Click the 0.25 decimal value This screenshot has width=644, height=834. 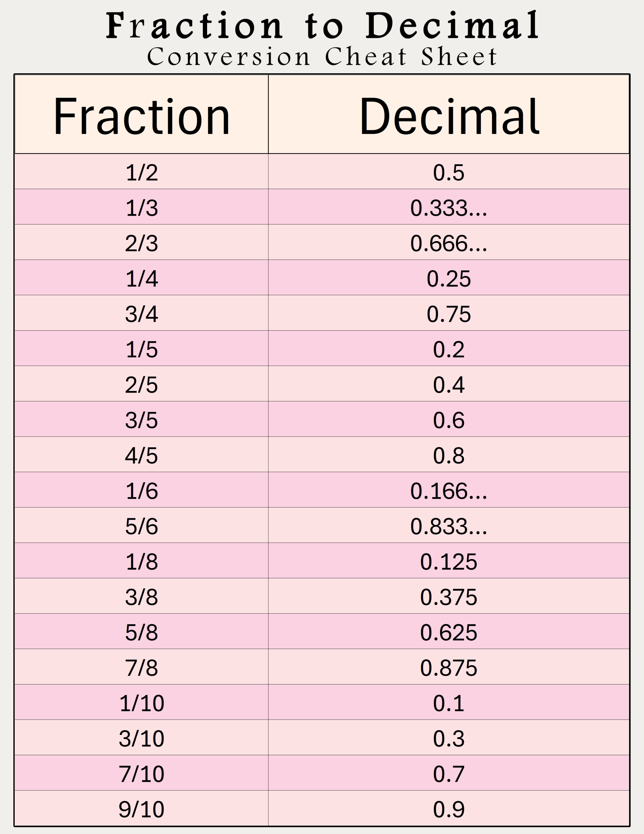[x=449, y=279]
